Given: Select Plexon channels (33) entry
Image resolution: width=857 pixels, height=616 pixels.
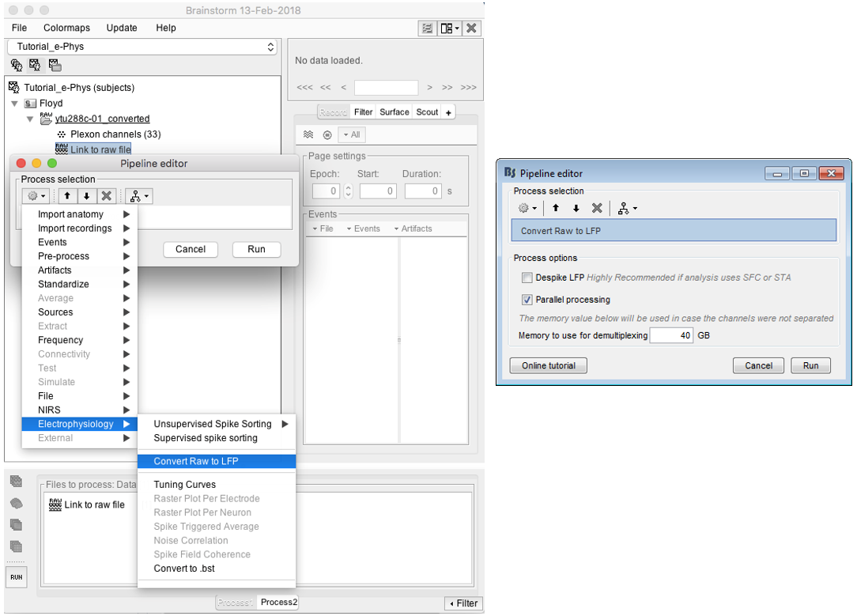Looking at the screenshot, I should click(x=115, y=134).
